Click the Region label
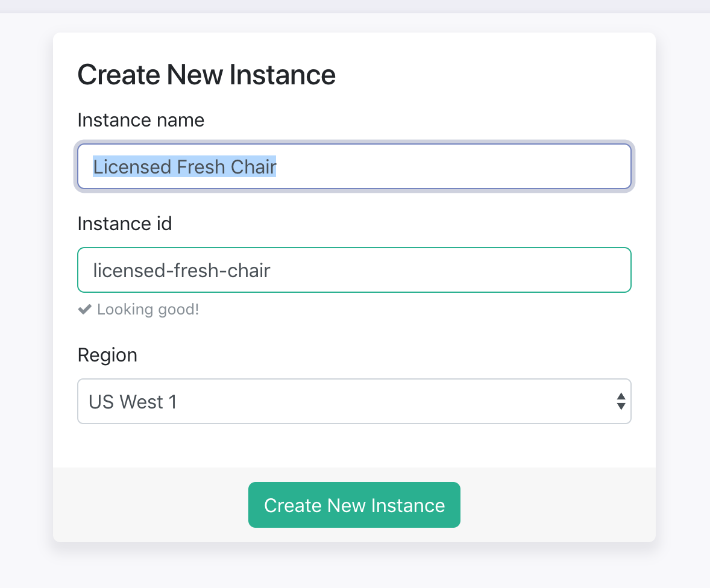Viewport: 710px width, 588px height. point(107,355)
